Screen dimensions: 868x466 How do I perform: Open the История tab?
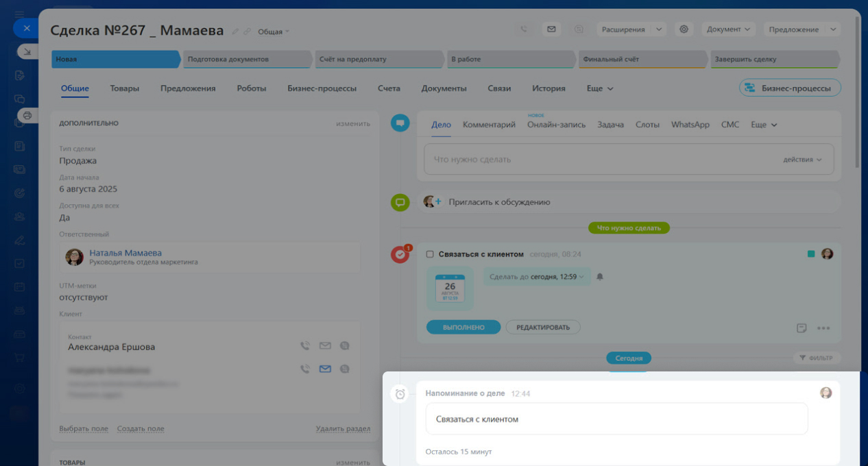tap(548, 88)
